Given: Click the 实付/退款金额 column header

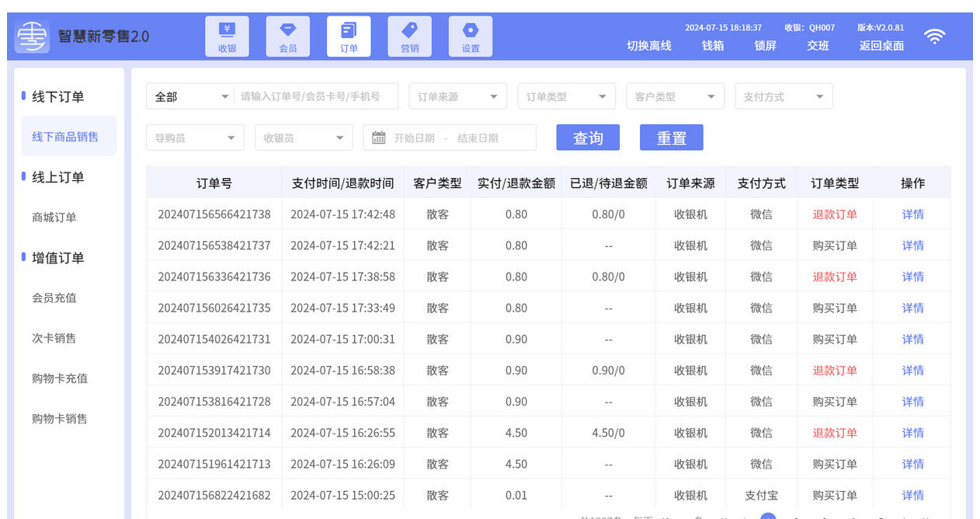Looking at the screenshot, I should click(x=516, y=183).
